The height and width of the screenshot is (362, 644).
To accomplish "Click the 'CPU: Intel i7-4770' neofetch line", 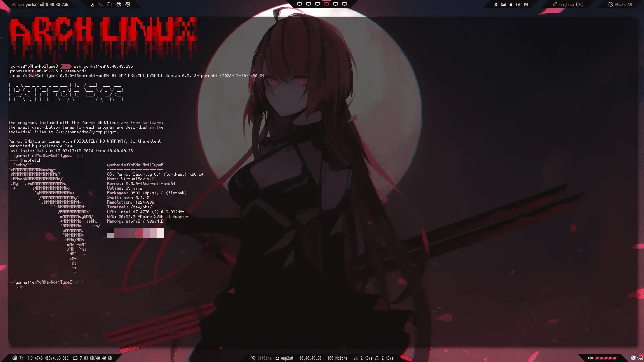I will click(146, 212).
